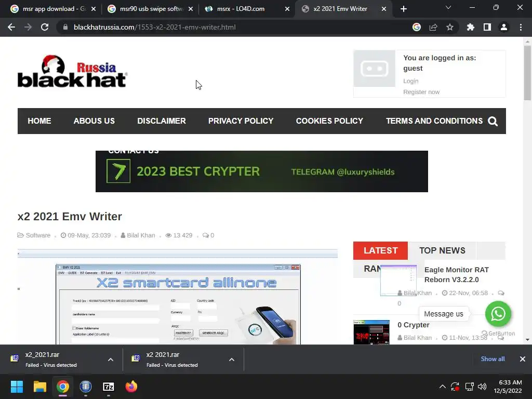Expand options for x2 2021.rar download
The height and width of the screenshot is (399, 532).
(232, 360)
